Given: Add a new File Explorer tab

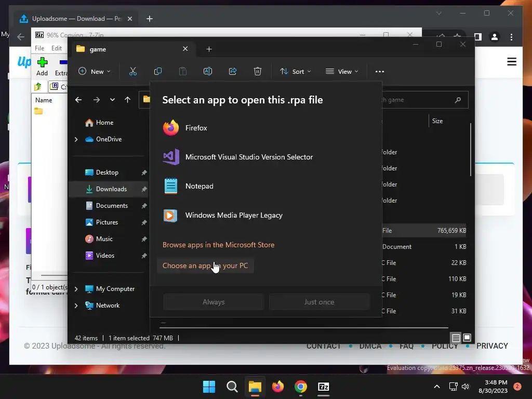Looking at the screenshot, I should [x=209, y=49].
